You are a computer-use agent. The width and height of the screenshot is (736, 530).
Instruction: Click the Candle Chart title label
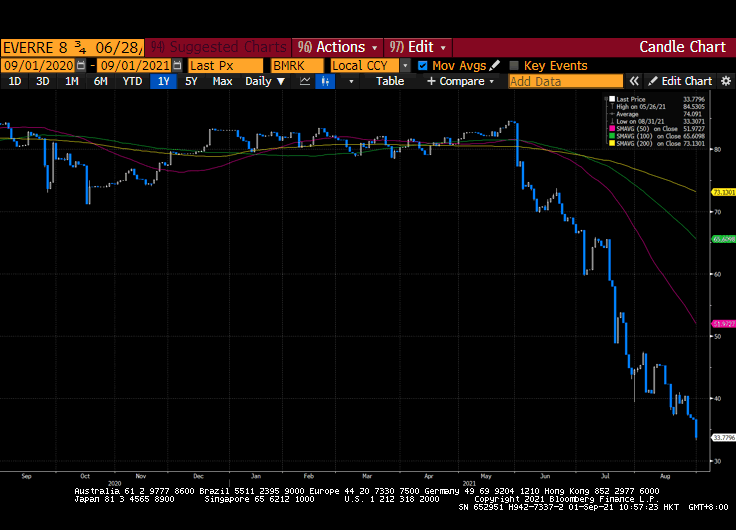(x=682, y=47)
